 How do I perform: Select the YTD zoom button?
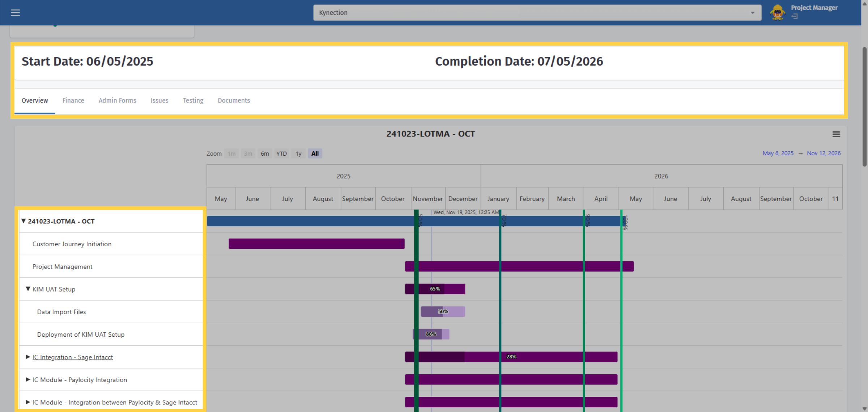(x=281, y=154)
